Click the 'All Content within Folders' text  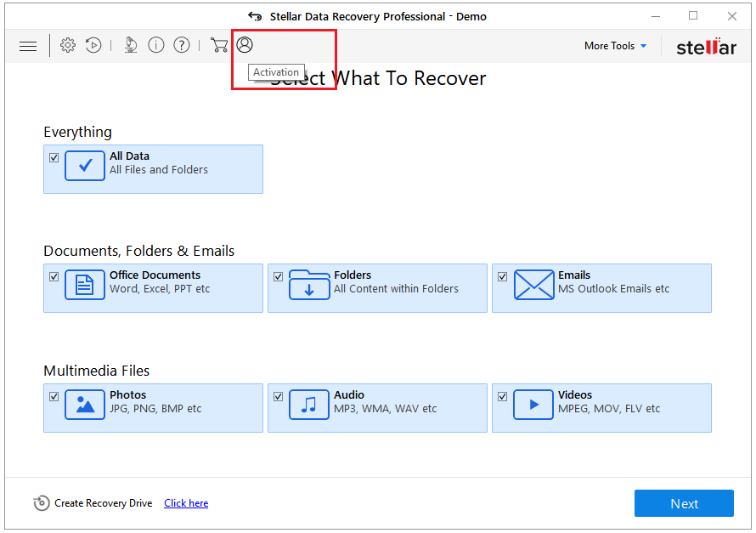pyautogui.click(x=397, y=289)
